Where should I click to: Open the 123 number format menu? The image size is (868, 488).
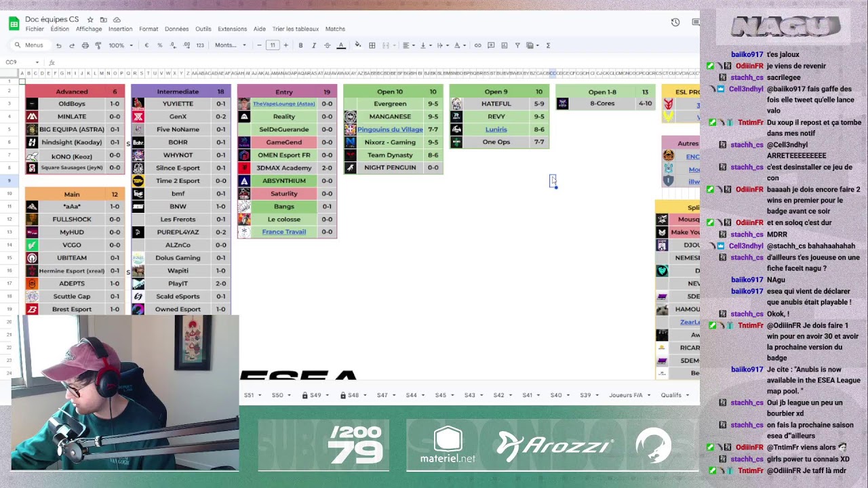(x=200, y=45)
